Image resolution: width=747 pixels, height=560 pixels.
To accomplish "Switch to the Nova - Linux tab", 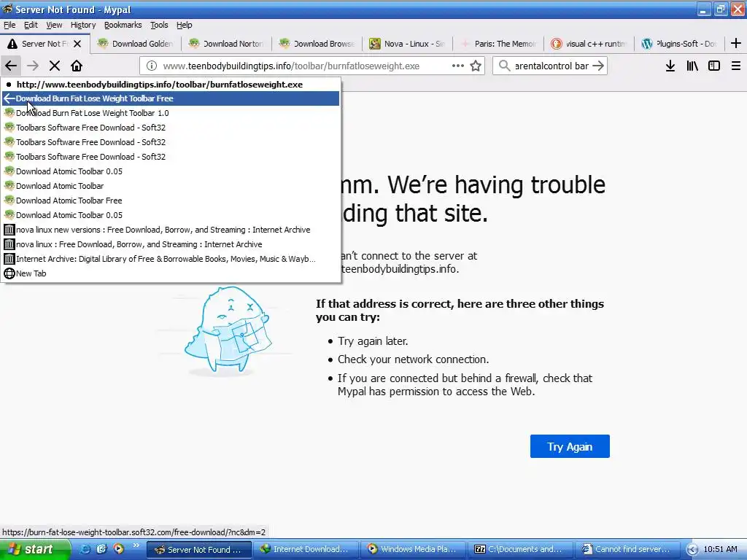I will click(408, 44).
